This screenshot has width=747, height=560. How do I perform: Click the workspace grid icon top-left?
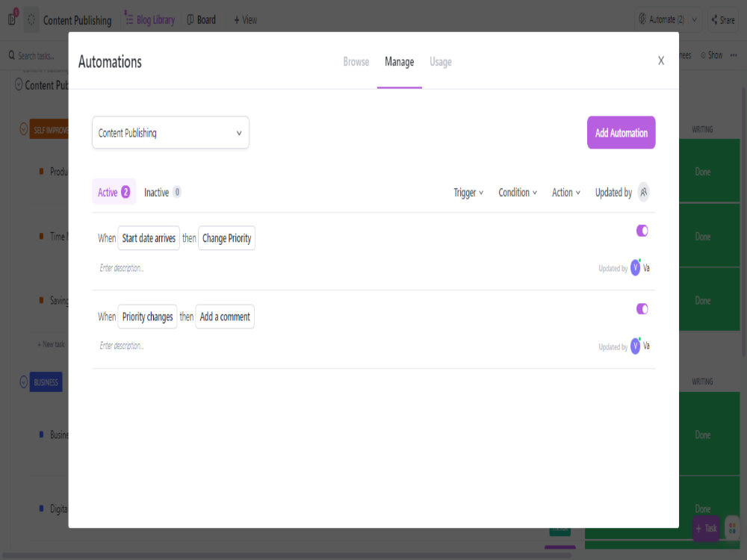11,19
